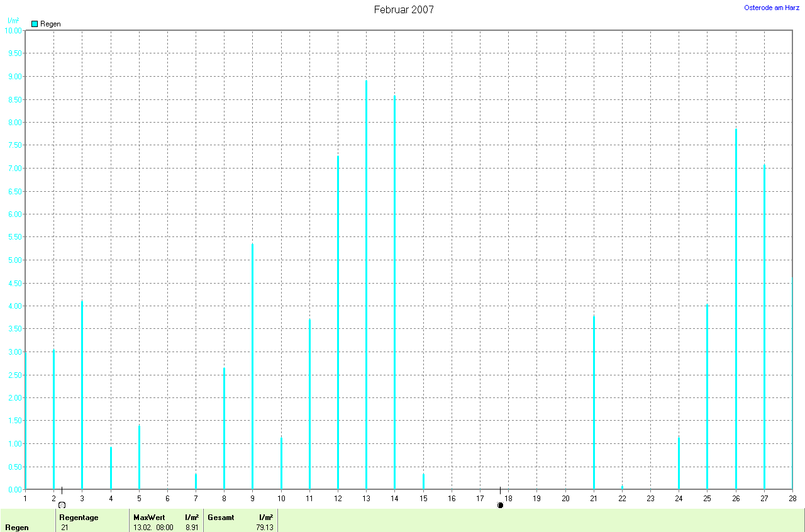The width and height of the screenshot is (805, 532).
Task: Click the day 28 label on x-axis
Action: 792,498
